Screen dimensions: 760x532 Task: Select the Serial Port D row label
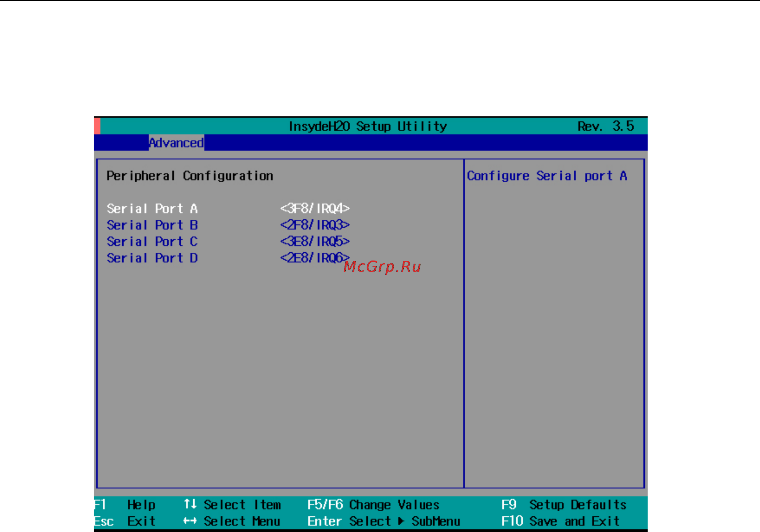152,258
